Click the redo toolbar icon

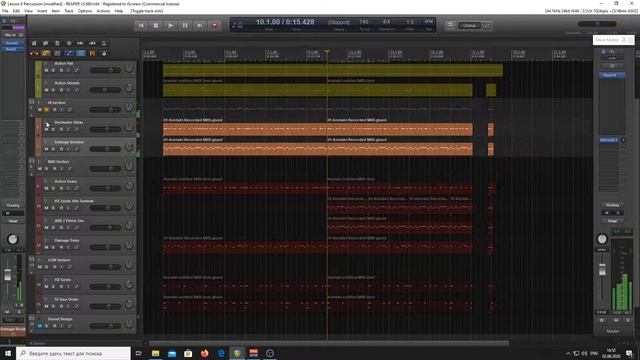(x=92, y=43)
